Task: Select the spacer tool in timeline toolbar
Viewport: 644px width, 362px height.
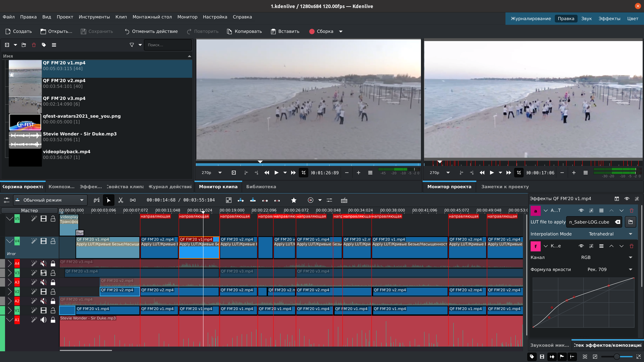Action: 133,200
